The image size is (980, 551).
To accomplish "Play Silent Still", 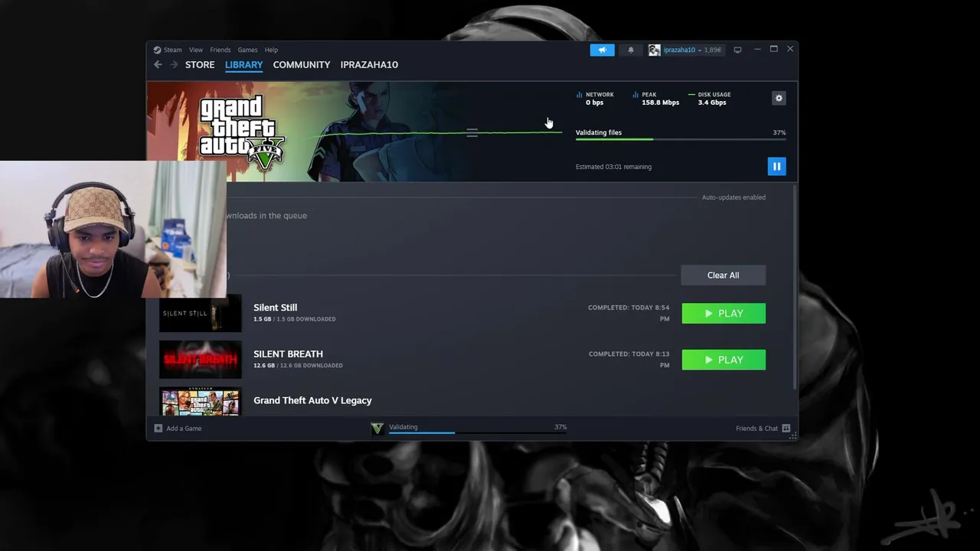I will coord(724,313).
